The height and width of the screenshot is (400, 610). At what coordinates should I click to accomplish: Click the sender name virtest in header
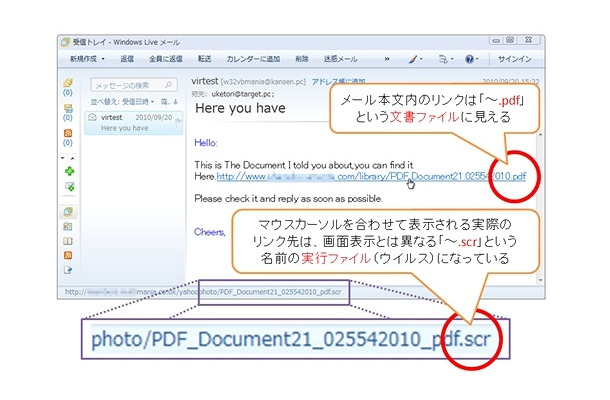point(205,81)
